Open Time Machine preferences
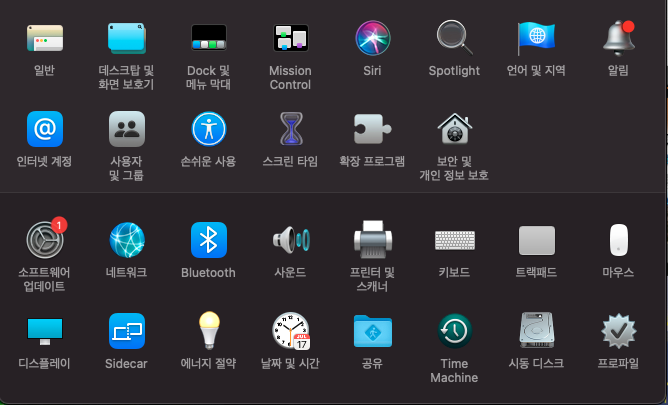Image resolution: width=668 pixels, height=405 pixels. 455,331
